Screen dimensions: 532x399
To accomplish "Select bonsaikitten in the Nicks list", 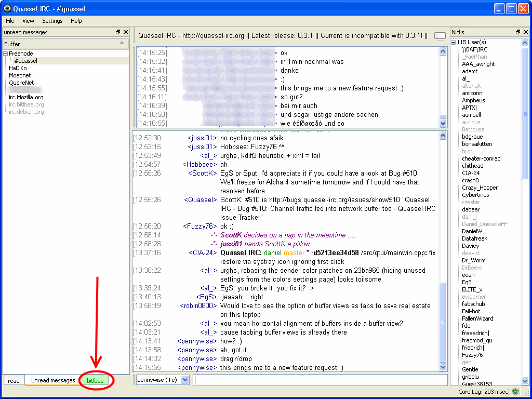I will point(477,144).
